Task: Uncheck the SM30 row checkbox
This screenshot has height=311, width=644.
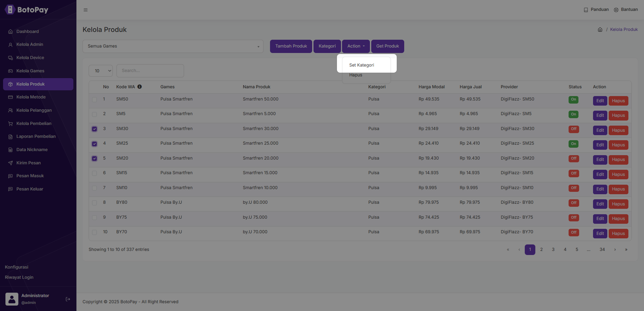Action: pos(94,129)
